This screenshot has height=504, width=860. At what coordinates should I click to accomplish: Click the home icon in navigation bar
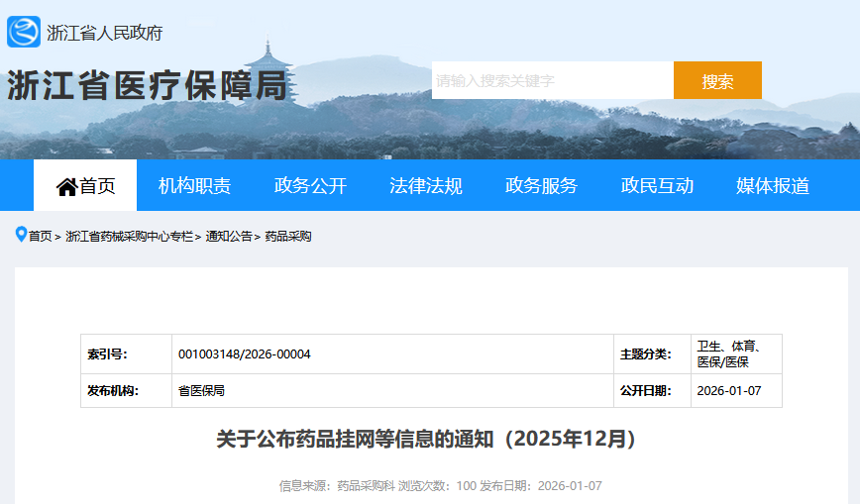click(x=66, y=186)
